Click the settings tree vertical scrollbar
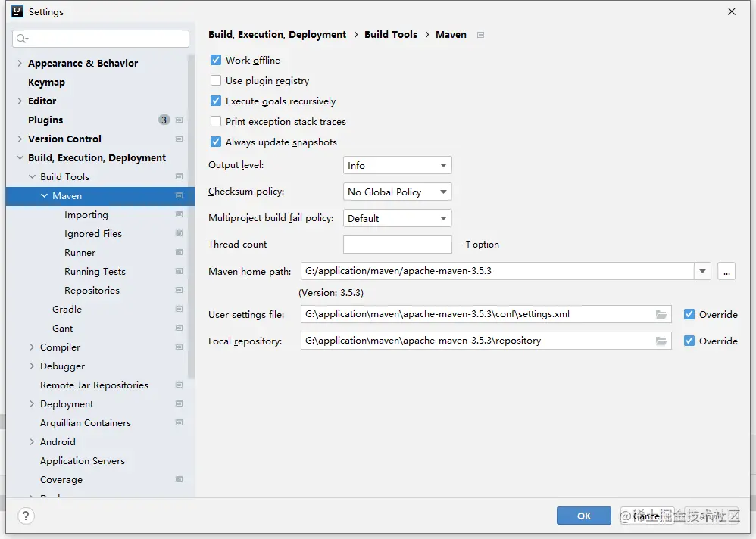The height and width of the screenshot is (539, 756). click(x=192, y=217)
